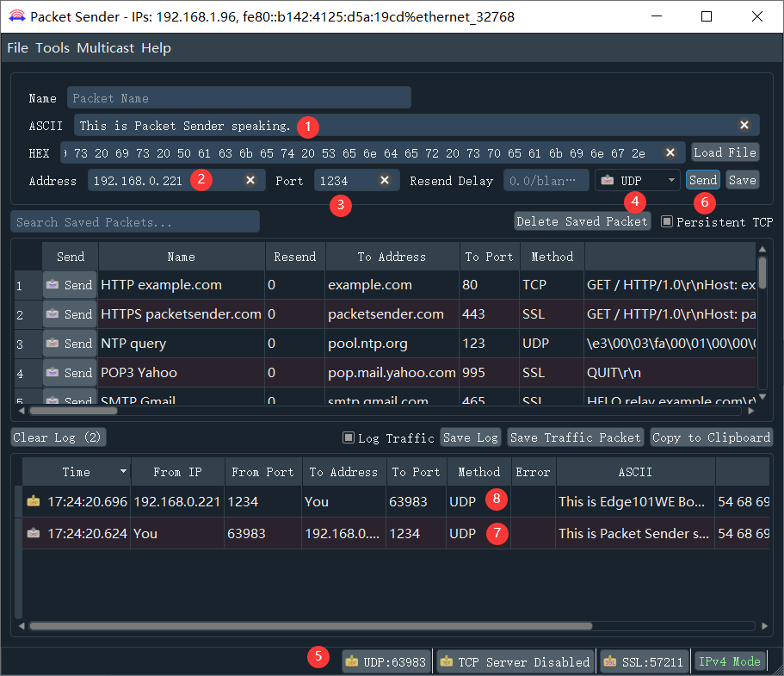Screen dimensions: 784x676
Task: Click the From IP column header
Action: (177, 471)
